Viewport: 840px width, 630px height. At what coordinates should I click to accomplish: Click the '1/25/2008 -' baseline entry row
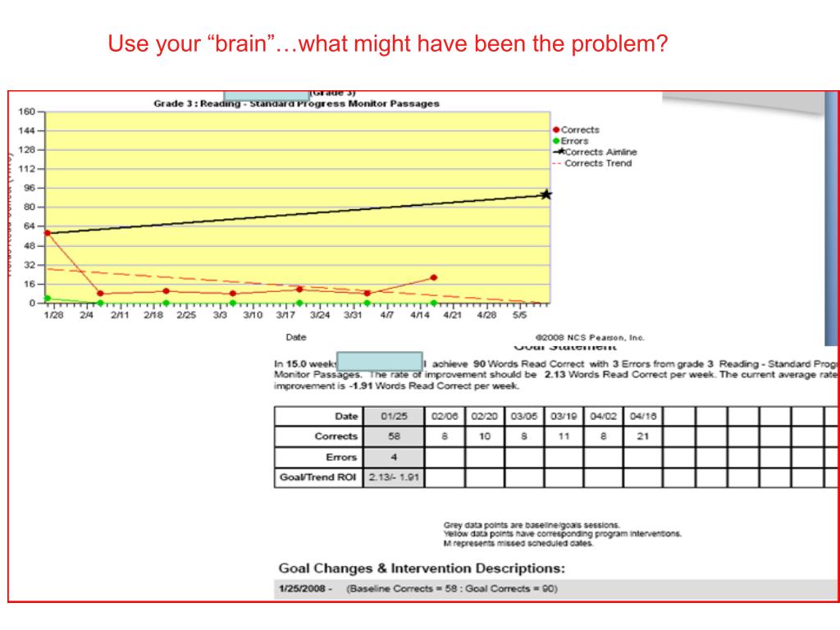tap(555, 589)
